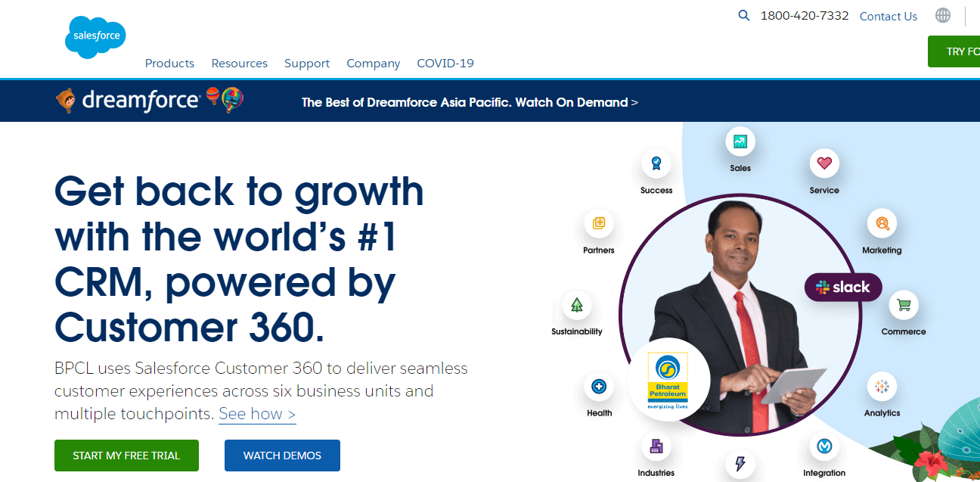The image size is (980, 482).
Task: Click the Bharat Petroleum logo
Action: tap(668, 380)
